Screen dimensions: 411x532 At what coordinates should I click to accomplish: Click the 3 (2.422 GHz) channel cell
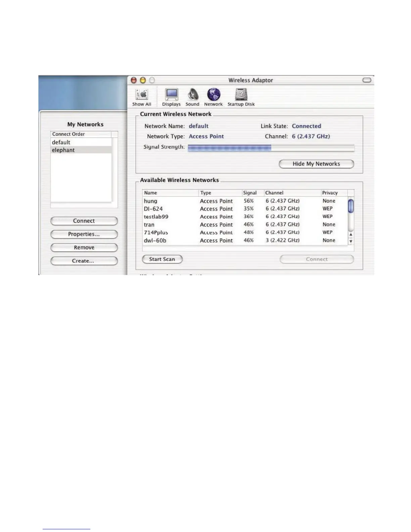[283, 240]
